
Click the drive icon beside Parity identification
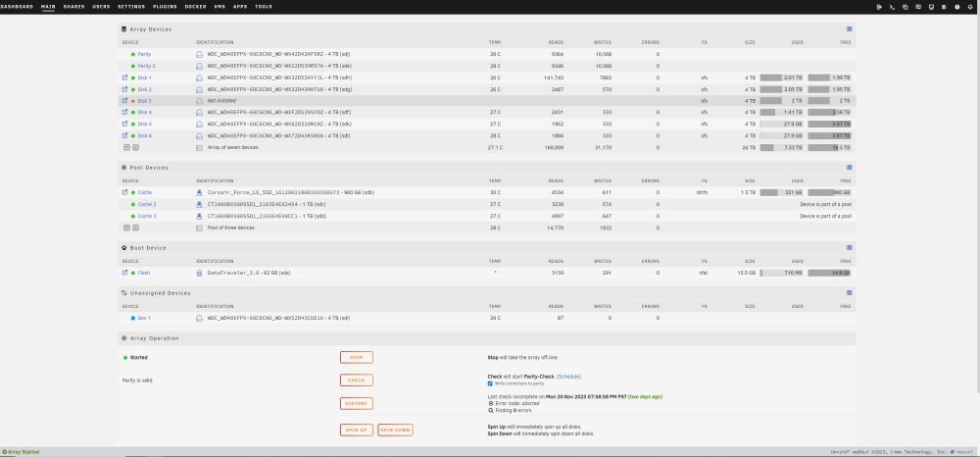tap(199, 54)
